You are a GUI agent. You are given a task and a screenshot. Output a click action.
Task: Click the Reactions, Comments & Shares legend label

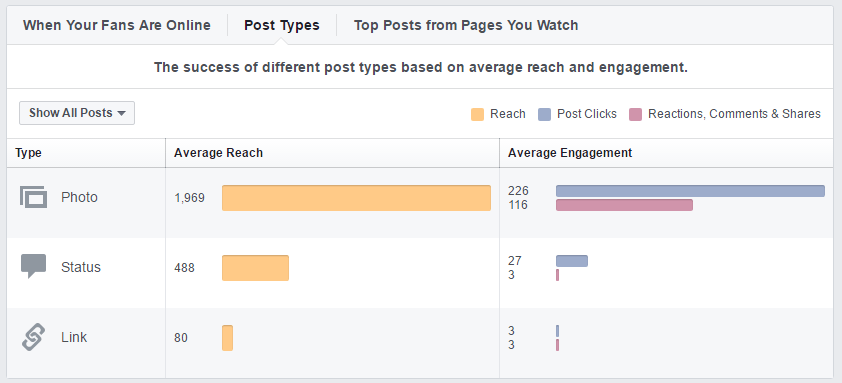click(x=734, y=114)
